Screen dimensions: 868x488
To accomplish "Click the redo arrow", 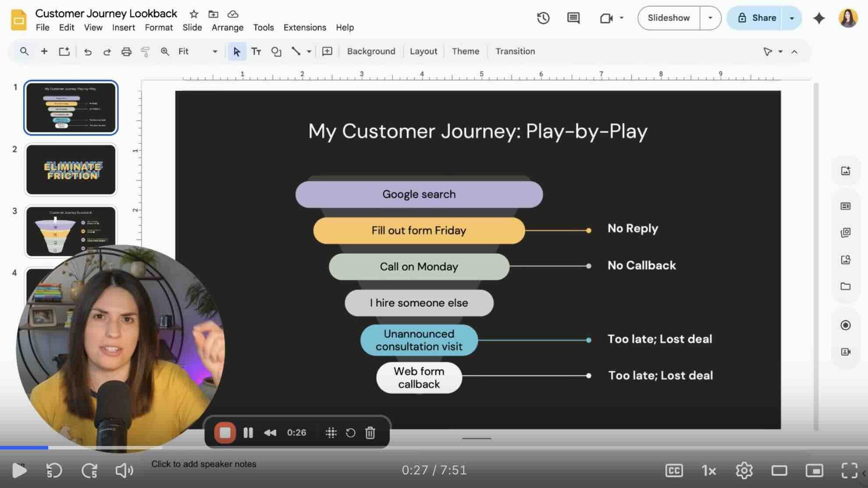I will pos(107,52).
